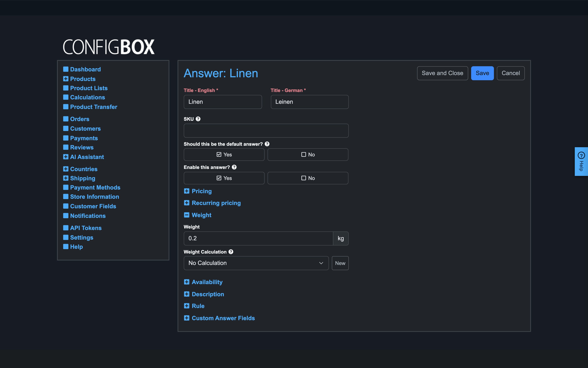Open Product Lists in sidebar
The width and height of the screenshot is (588, 368).
coord(89,88)
